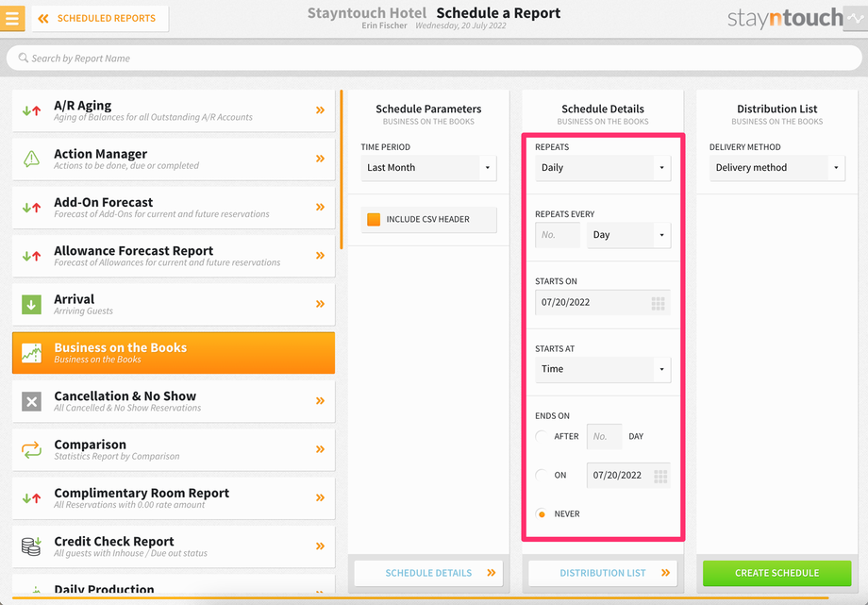
Task: Select the Add-On Forecast report
Action: coord(174,208)
